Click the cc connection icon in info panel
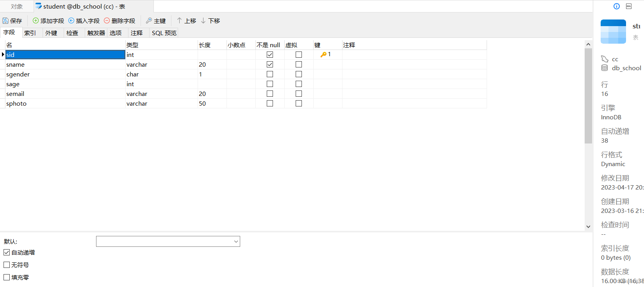The width and height of the screenshot is (644, 287). pos(605,59)
